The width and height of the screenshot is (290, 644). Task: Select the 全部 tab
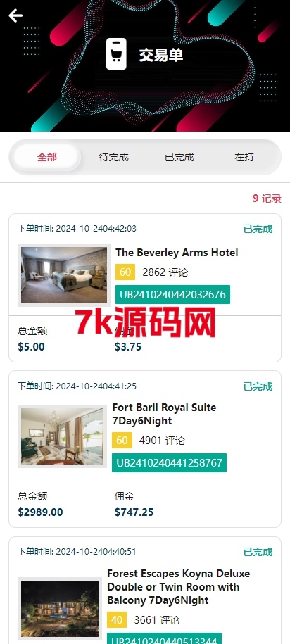47,157
